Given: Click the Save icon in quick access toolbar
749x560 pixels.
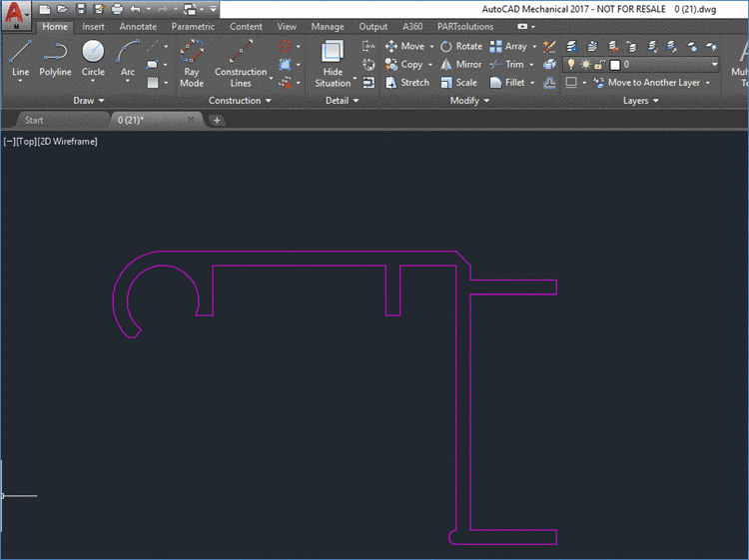Looking at the screenshot, I should pos(80,8).
